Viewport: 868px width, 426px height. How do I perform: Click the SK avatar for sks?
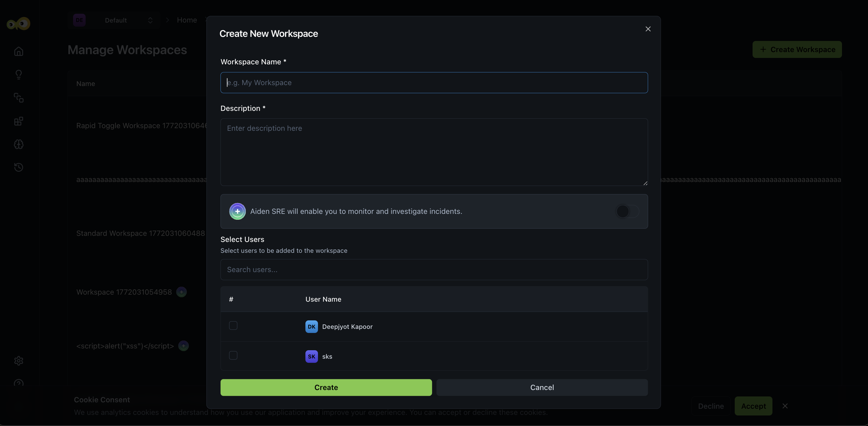pyautogui.click(x=311, y=356)
